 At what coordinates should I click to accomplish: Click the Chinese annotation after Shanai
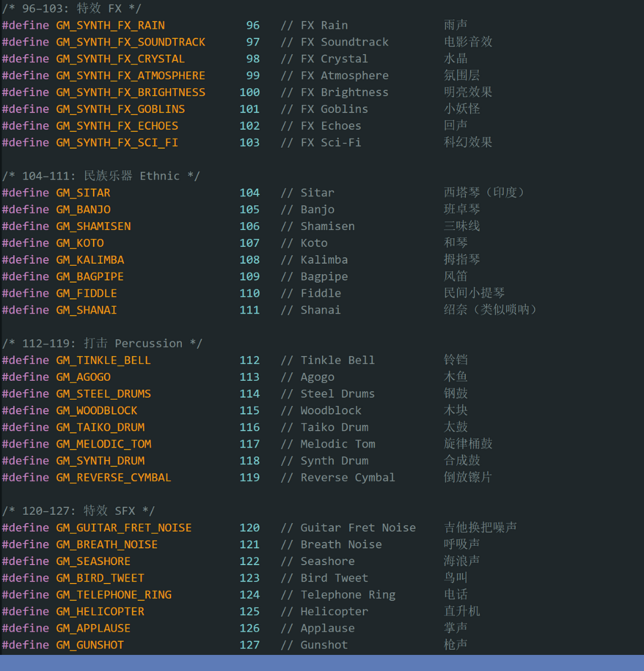click(490, 310)
